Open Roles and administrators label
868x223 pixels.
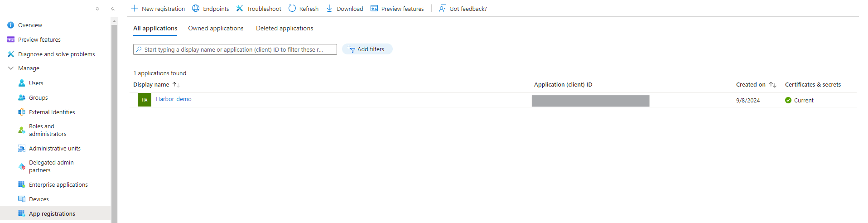(48, 130)
